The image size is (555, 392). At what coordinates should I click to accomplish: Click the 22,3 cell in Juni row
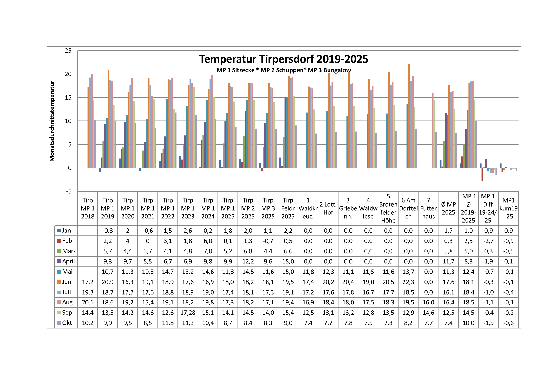point(408,282)
